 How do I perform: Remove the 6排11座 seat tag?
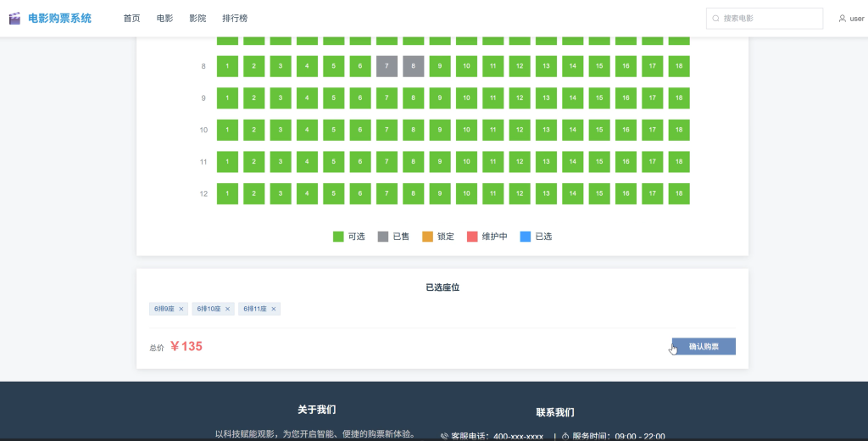pos(274,309)
